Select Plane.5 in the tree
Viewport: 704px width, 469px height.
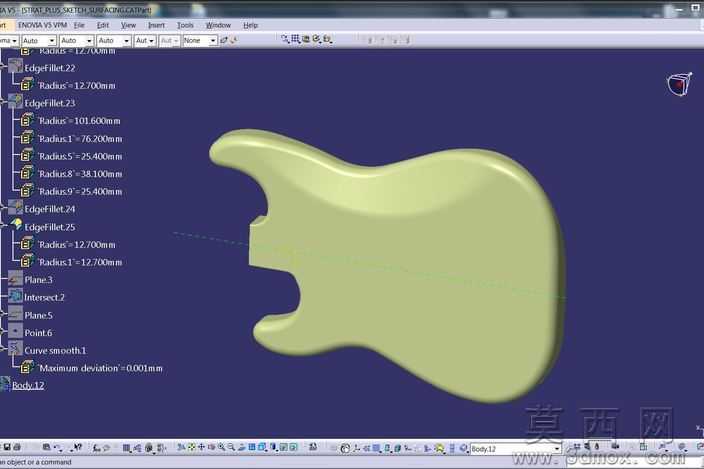[x=38, y=315]
